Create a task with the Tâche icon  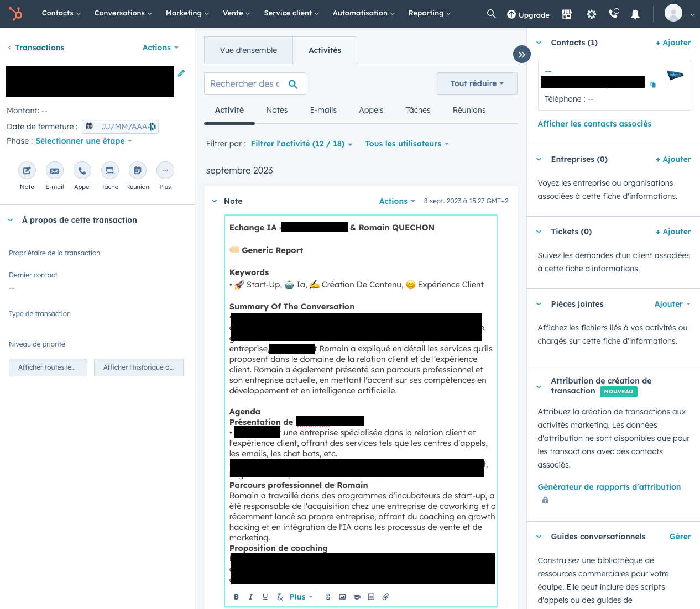coord(109,170)
